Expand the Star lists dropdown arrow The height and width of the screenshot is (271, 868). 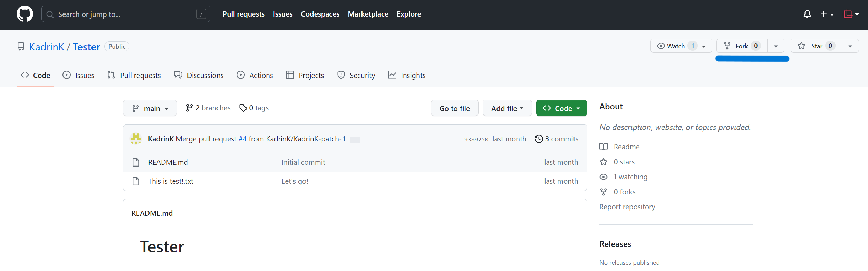tap(850, 46)
